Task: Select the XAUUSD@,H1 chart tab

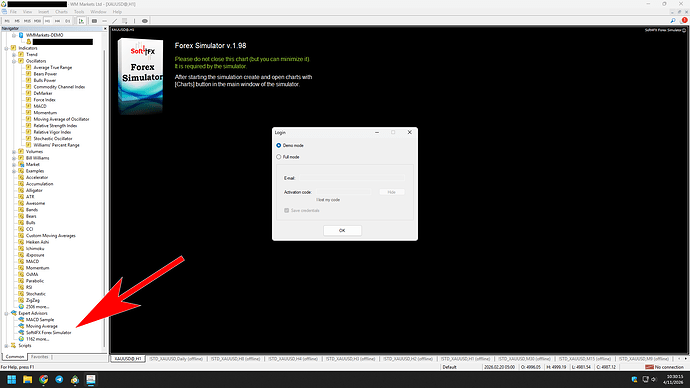Action: (128, 359)
